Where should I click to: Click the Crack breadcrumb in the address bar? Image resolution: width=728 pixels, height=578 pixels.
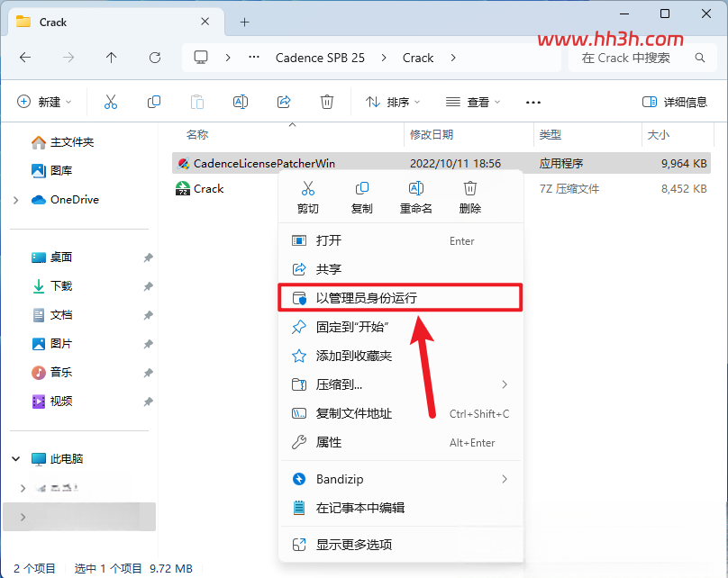(x=418, y=58)
